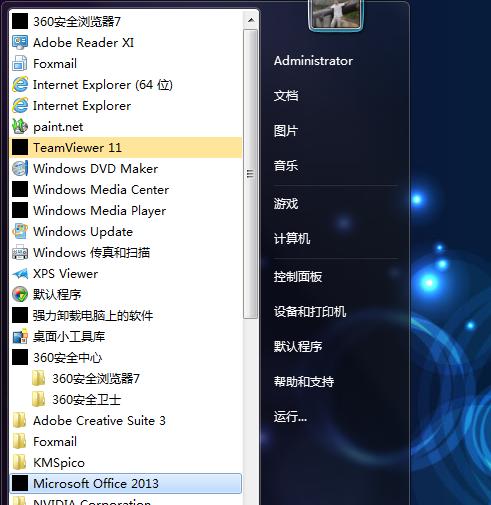Image resolution: width=491 pixels, height=505 pixels.
Task: Click the Foxmail program icon
Action: (x=20, y=64)
